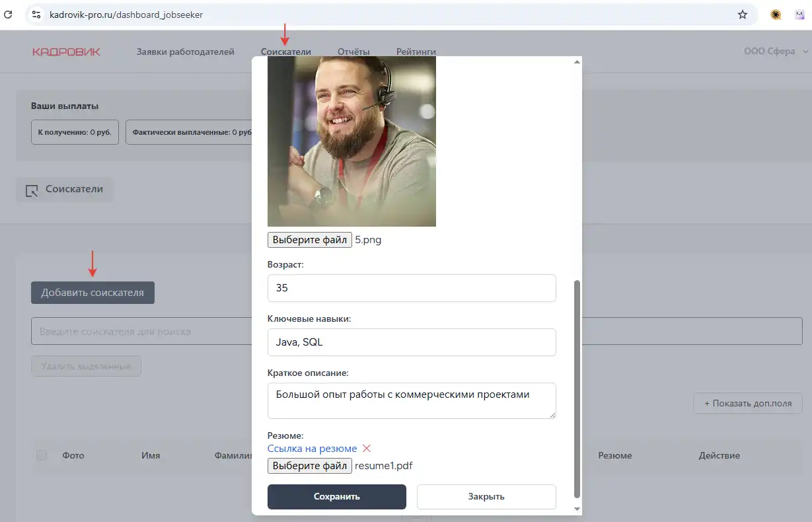The image size is (812, 522).
Task: Bookmark this page with the star icon
Action: click(743, 14)
